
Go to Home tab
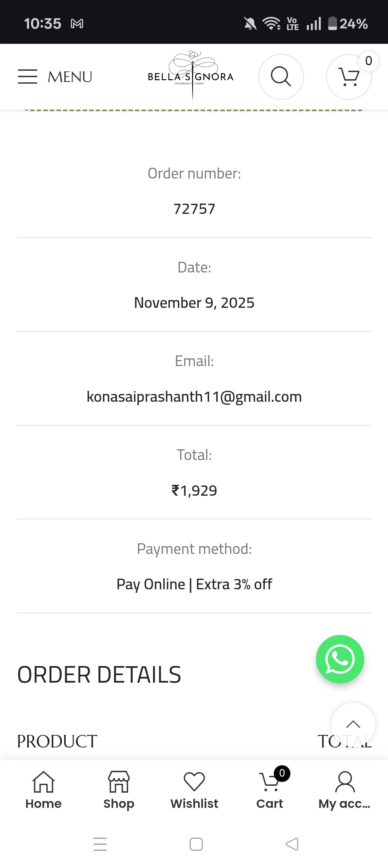(x=43, y=790)
